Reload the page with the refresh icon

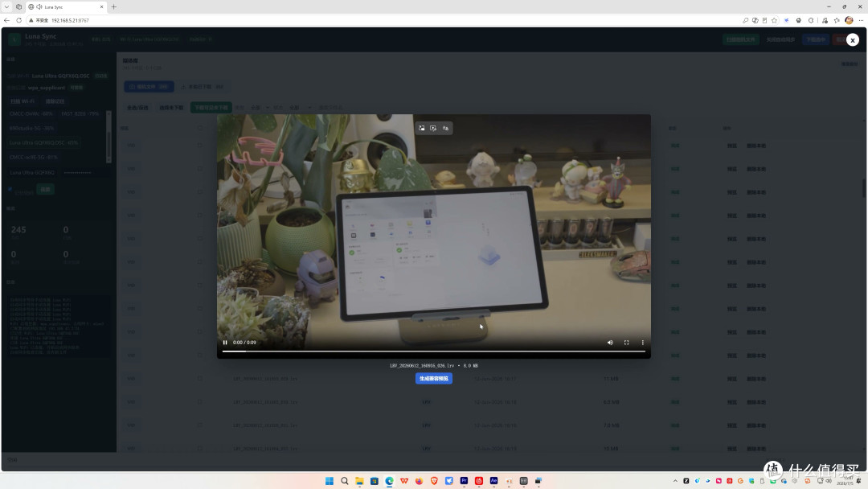[18, 20]
